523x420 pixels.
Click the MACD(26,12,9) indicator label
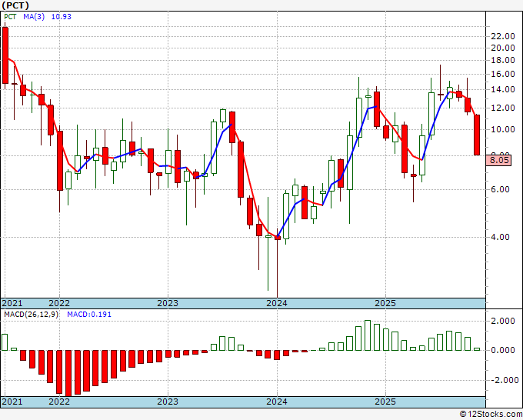pyautogui.click(x=31, y=315)
